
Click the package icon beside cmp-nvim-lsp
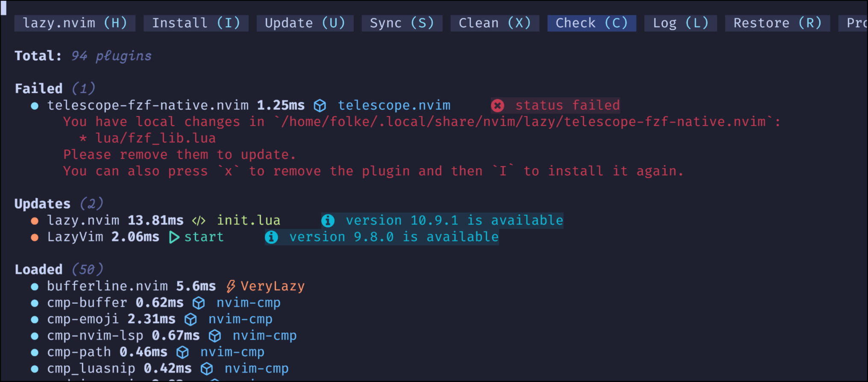point(215,335)
